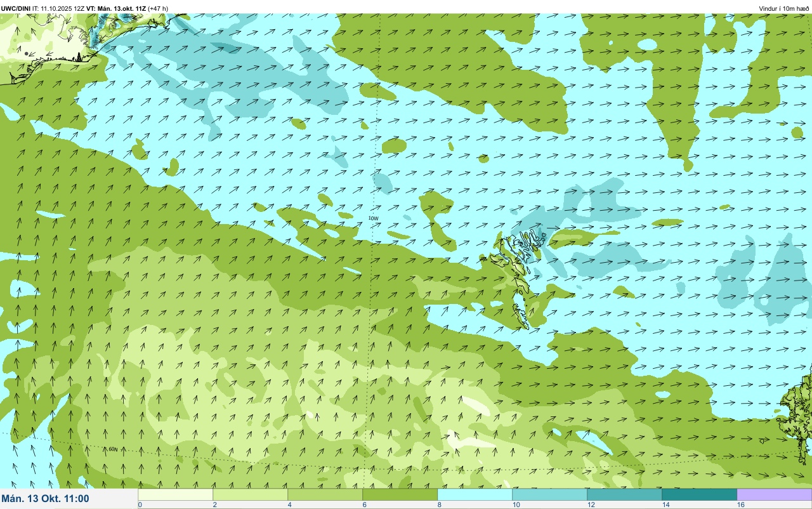Click the 'VT: Mán. 13.okt. 11Z' valid time

[117, 9]
